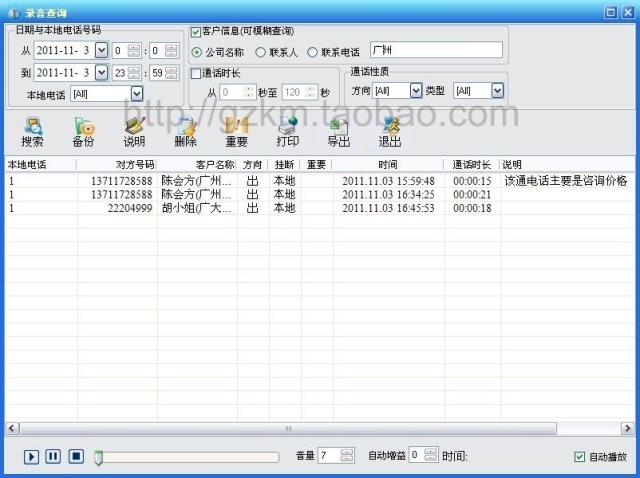Expand the 方向 dropdown list
Image resolution: width=640 pixels, height=478 pixels.
pyautogui.click(x=416, y=91)
